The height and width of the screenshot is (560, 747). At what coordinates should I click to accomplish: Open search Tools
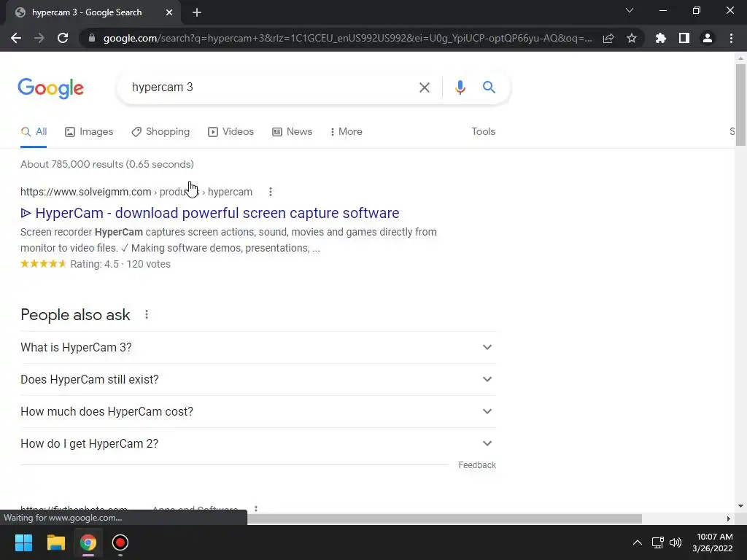tap(483, 132)
